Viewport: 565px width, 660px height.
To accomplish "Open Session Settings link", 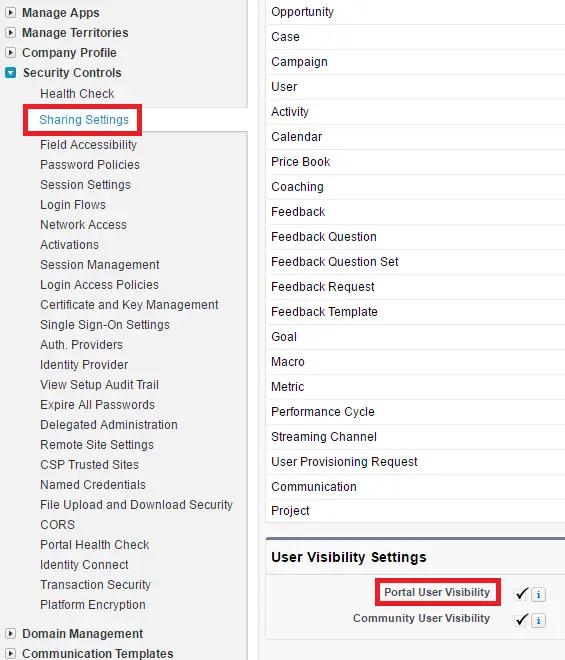I will 85,185.
